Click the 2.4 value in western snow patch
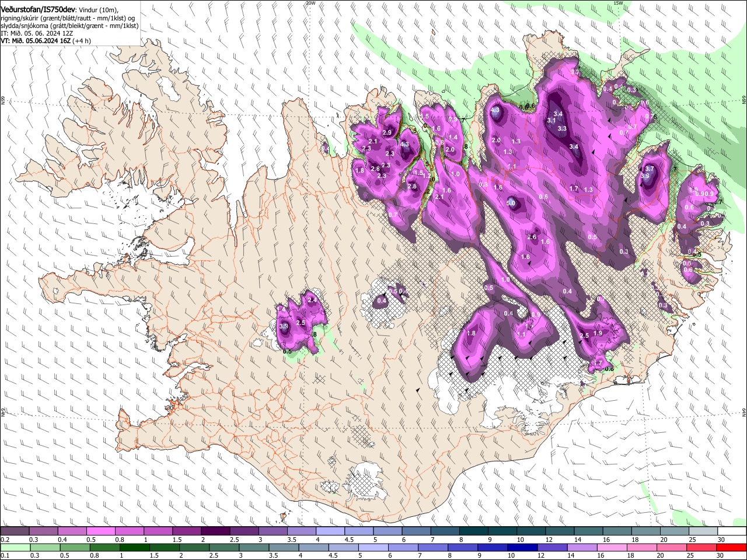Image resolution: width=747 pixels, height=560 pixels. 312,300
